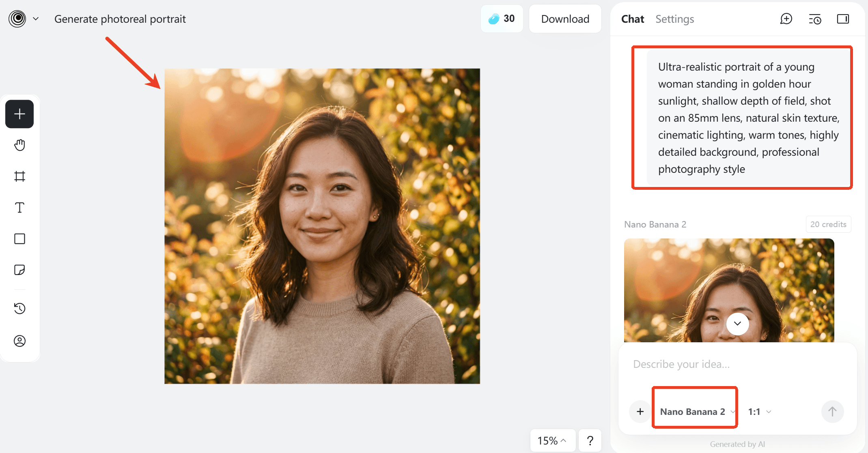Start a new chat conversation

tap(786, 19)
